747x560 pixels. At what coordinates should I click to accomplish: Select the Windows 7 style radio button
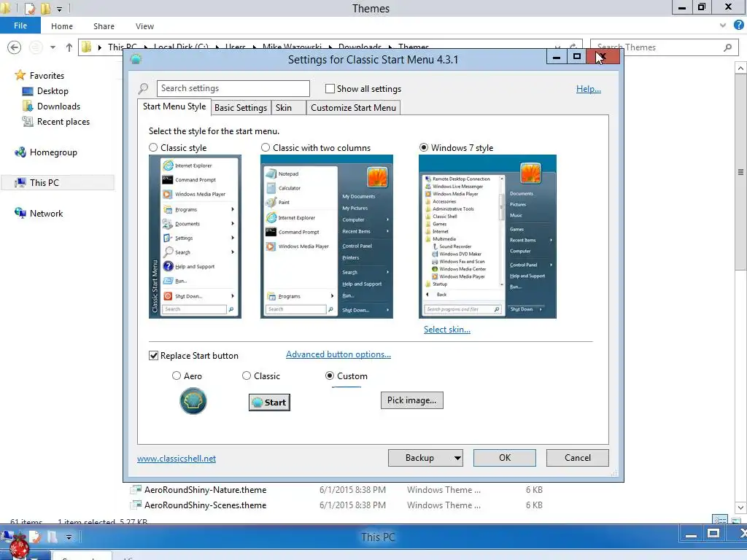(424, 147)
